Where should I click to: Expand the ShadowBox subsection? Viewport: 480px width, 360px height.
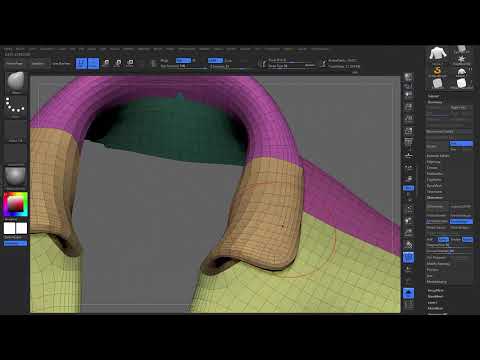tap(435, 174)
